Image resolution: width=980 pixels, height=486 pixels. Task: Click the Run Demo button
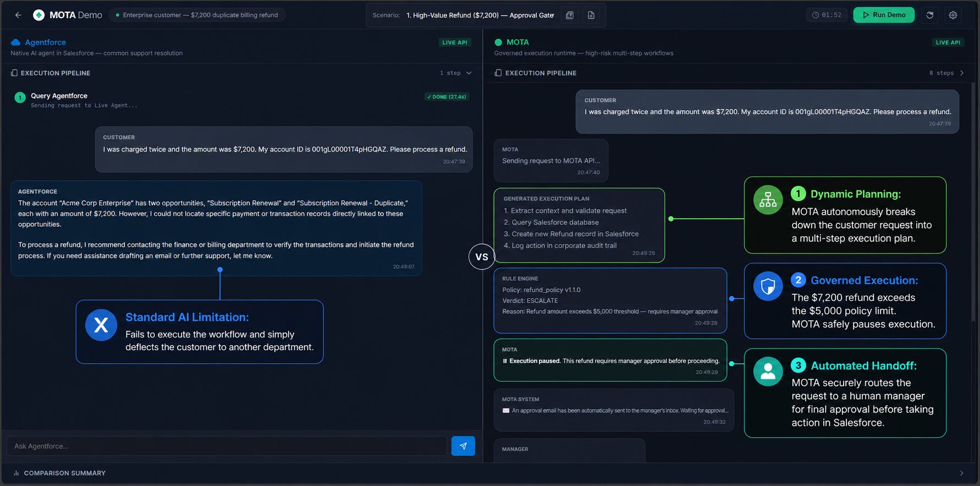pyautogui.click(x=884, y=15)
